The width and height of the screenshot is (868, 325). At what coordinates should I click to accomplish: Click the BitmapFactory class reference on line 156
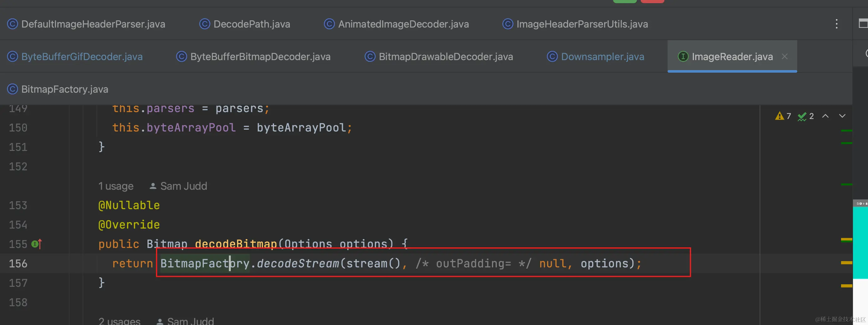pyautogui.click(x=205, y=263)
